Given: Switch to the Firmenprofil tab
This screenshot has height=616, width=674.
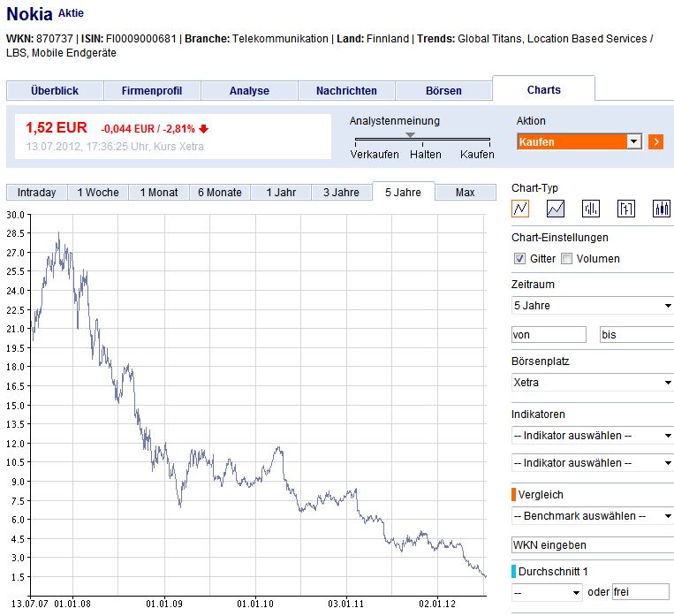Looking at the screenshot, I should pos(152,91).
